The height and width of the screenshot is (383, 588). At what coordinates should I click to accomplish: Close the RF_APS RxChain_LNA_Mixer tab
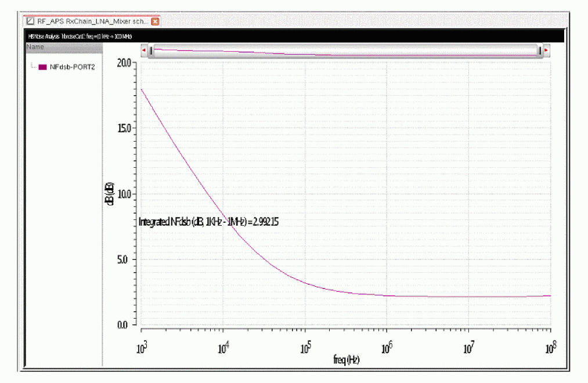pyautogui.click(x=155, y=21)
